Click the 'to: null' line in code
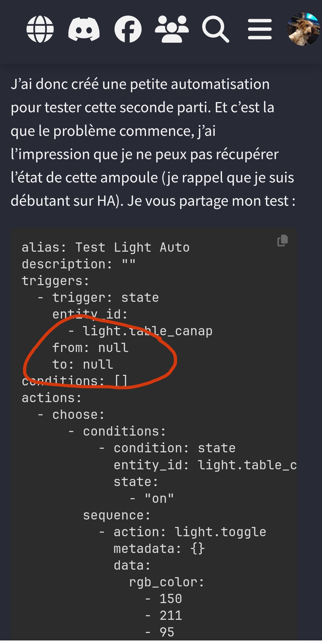Screen dimensions: 322x644 [83, 365]
